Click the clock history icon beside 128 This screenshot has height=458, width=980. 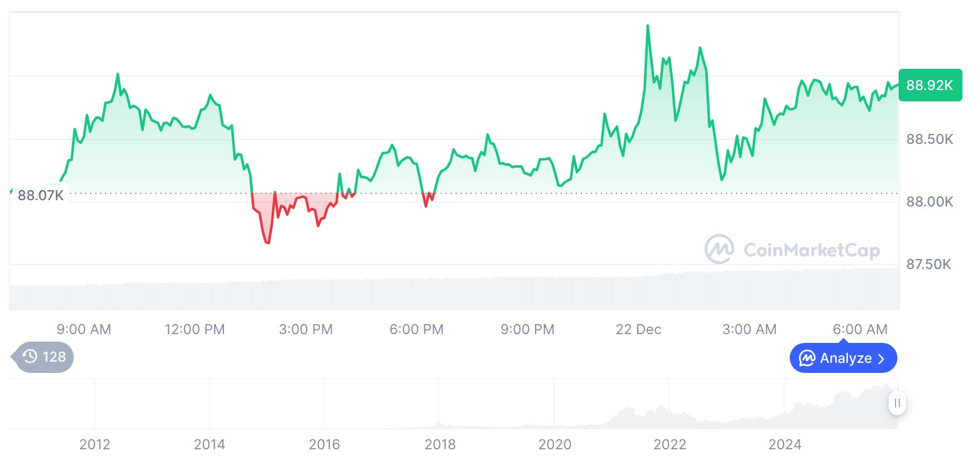[x=29, y=357]
